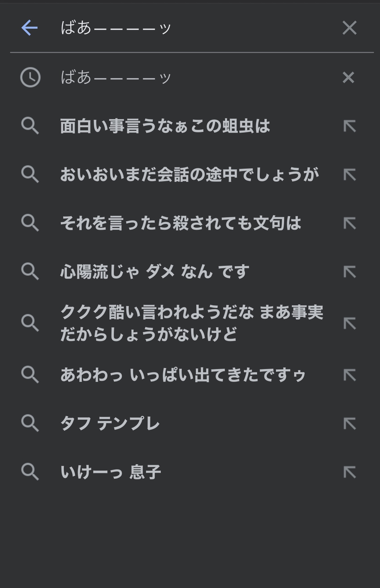This screenshot has width=380, height=588.
Task: Tap the arrow beside ククク酷い suggestion
Action: click(x=350, y=323)
